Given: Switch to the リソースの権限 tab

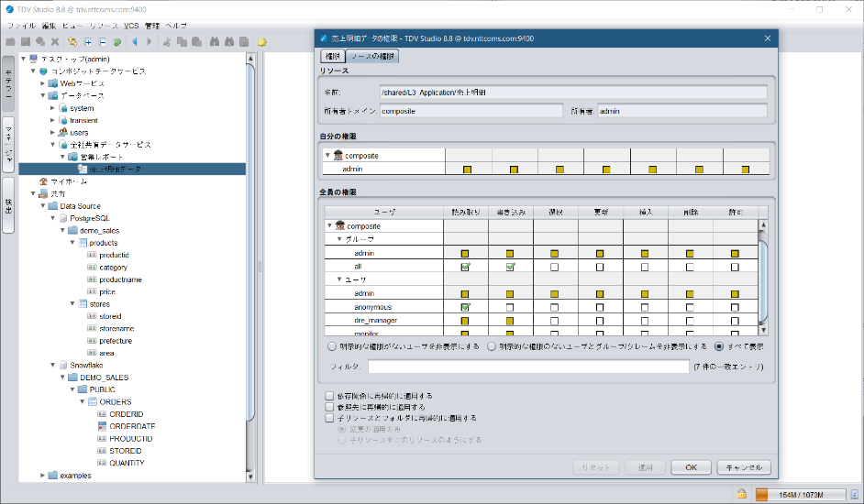Looking at the screenshot, I should point(372,56).
